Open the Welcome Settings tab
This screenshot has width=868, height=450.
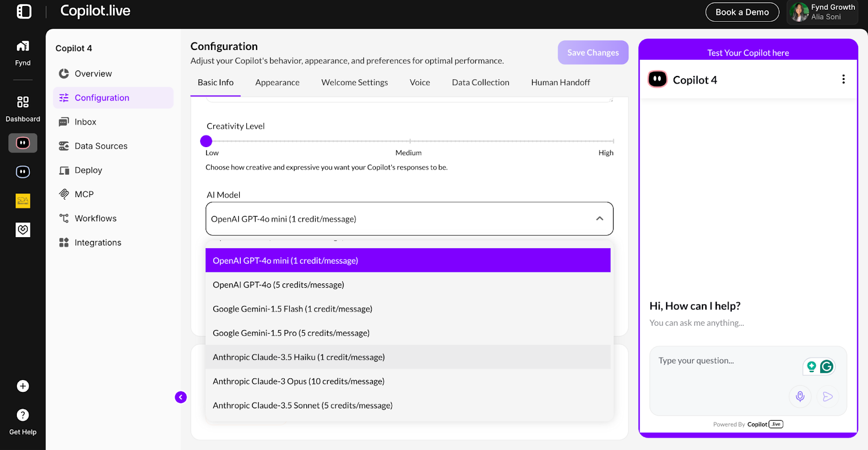click(x=355, y=83)
